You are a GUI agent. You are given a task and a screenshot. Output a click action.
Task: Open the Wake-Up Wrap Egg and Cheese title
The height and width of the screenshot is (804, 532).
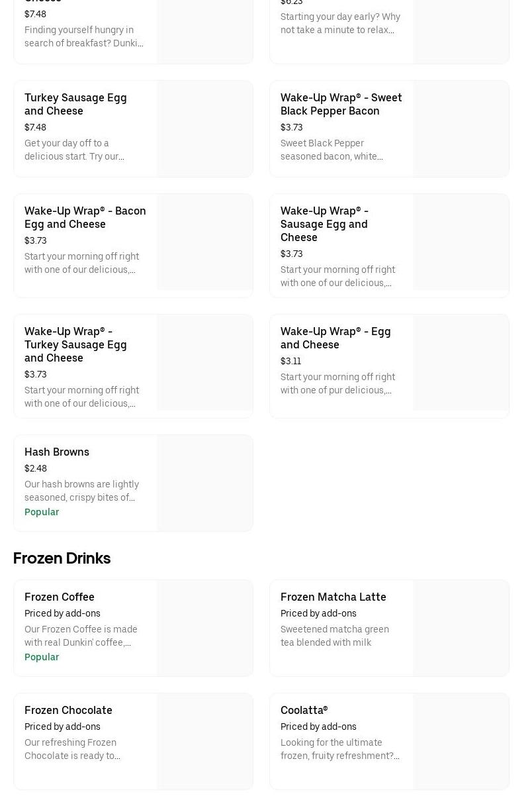(x=335, y=338)
